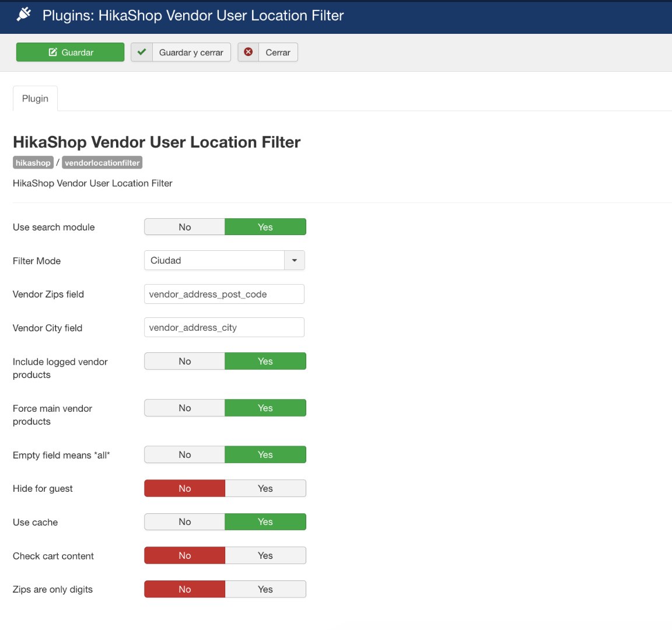Set Hide for guest to Yes

[265, 488]
